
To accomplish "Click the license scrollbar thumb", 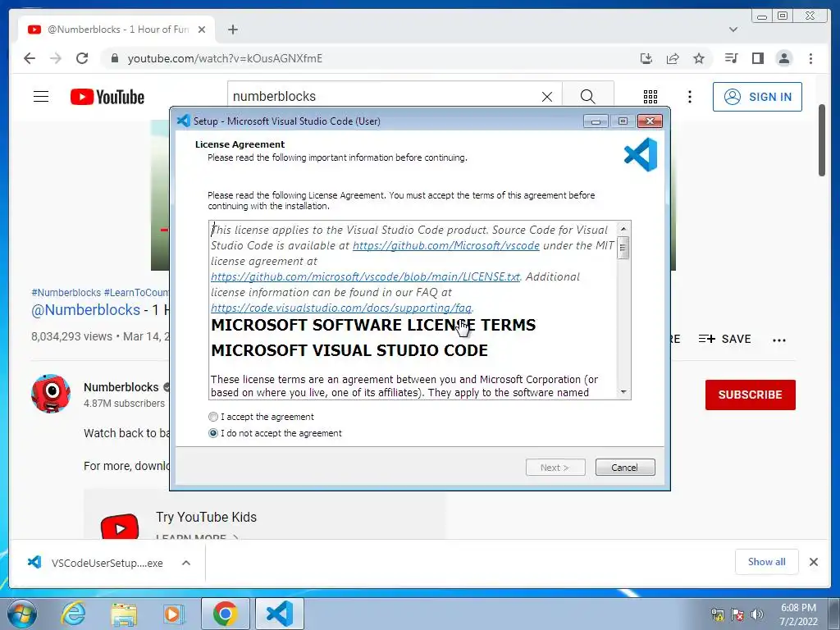I will (x=623, y=248).
